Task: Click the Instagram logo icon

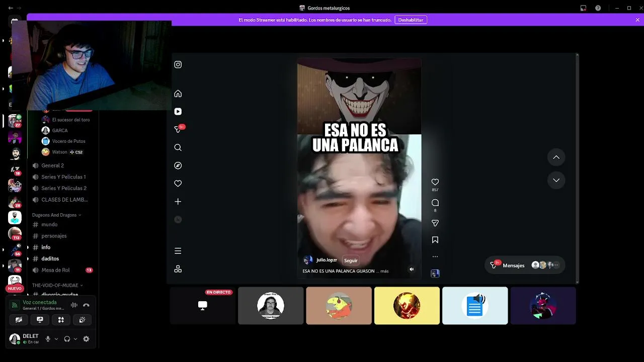Action: click(178, 64)
